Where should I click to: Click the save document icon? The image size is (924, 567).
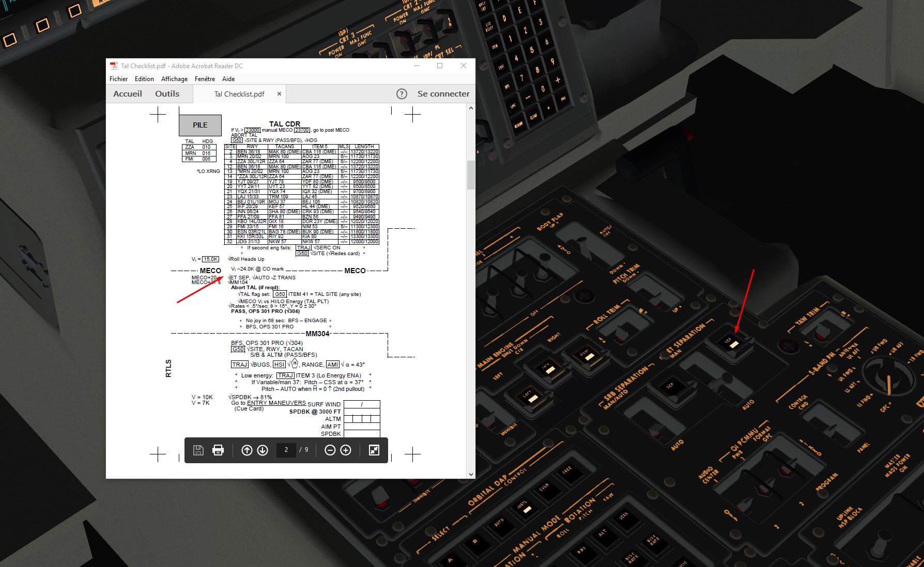coord(198,450)
